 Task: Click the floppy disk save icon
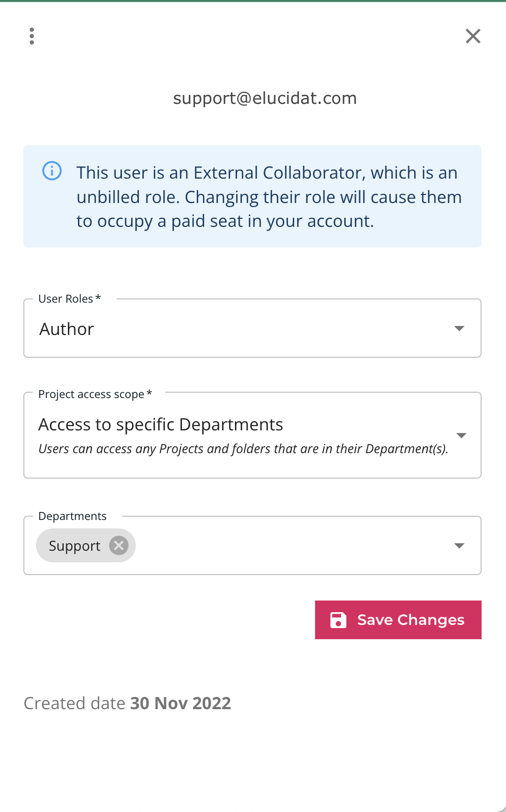[x=338, y=620]
